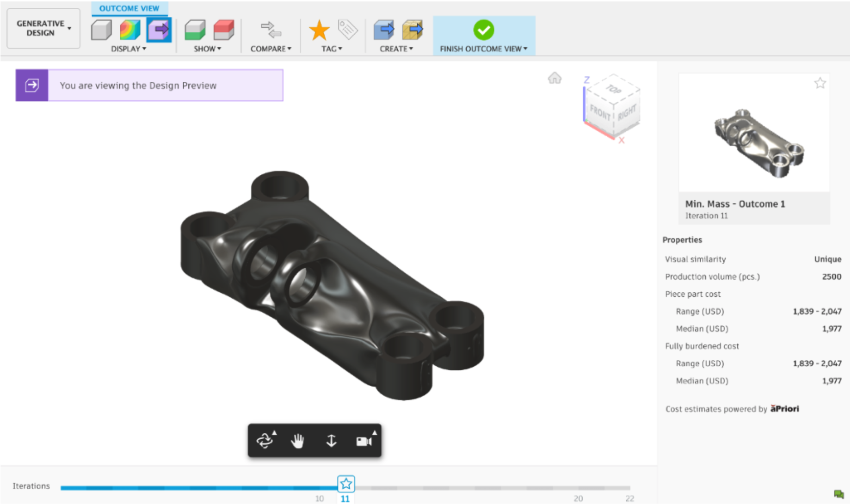Click the Fully burdened cost label
The image size is (851, 504).
tap(702, 346)
